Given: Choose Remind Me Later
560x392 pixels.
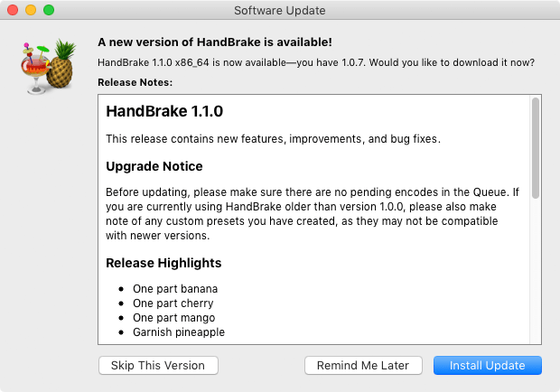Looking at the screenshot, I should point(363,365).
